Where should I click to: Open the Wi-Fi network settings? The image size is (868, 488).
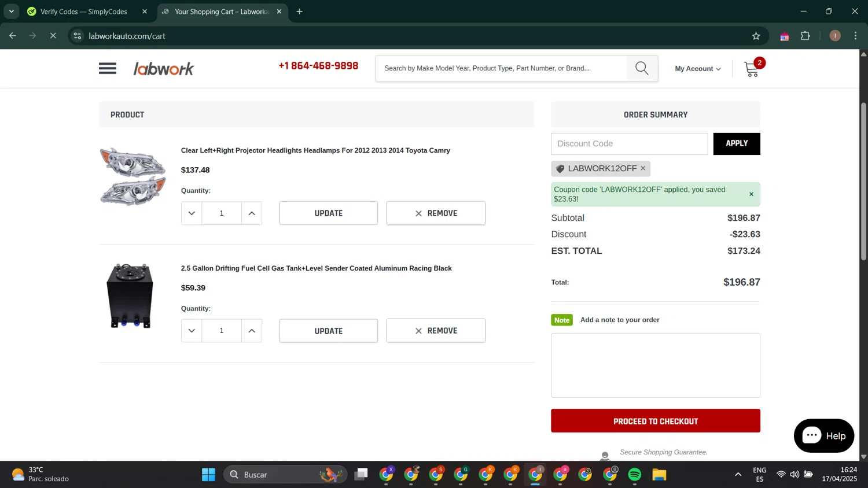781,475
